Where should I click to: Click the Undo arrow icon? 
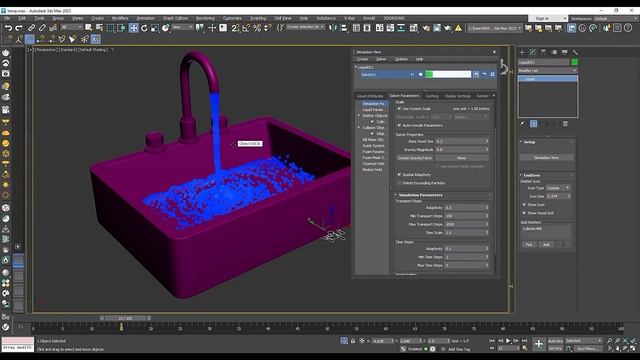(8, 28)
